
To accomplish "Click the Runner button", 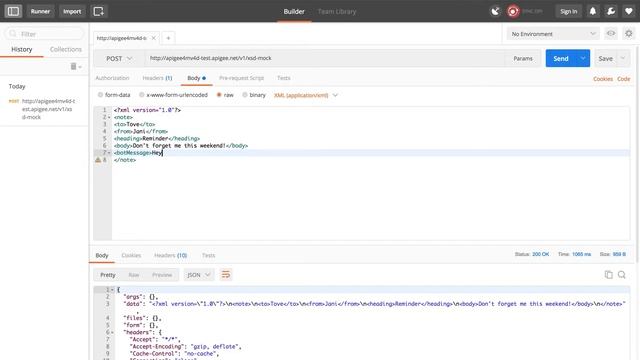I will 40,11.
